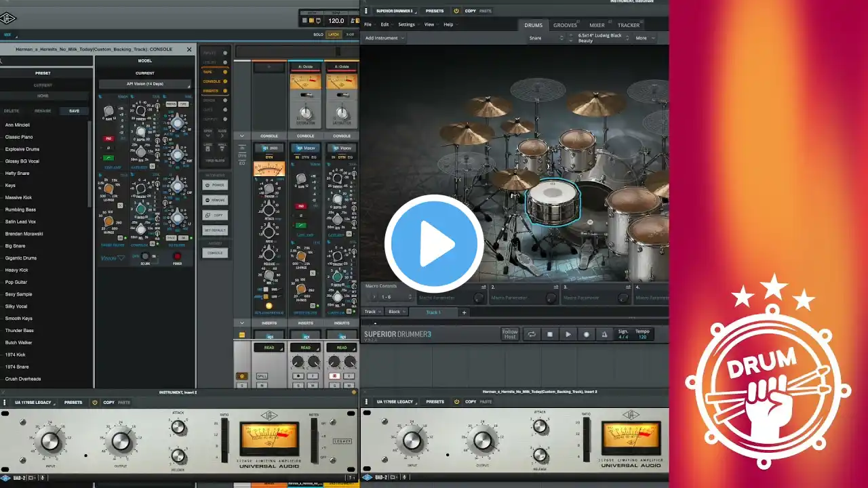This screenshot has width=868, height=488.
Task: Toggle Superior Drummer plugin power button
Action: (x=456, y=11)
